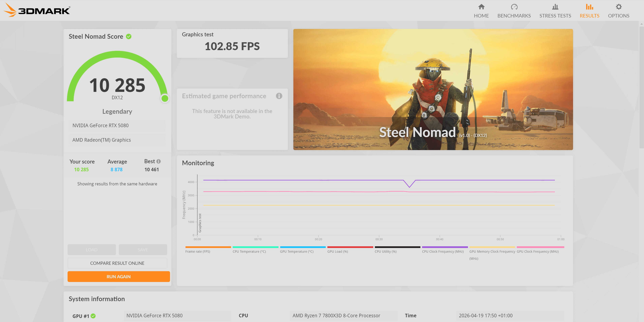Screen dimensions: 644x322
Task: Open Stress Tests bar-chart icon
Action: [x=555, y=7]
